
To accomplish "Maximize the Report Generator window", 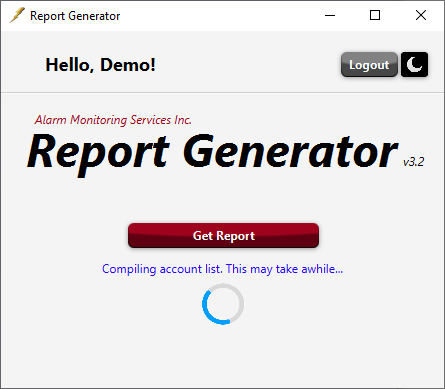I will [x=375, y=15].
